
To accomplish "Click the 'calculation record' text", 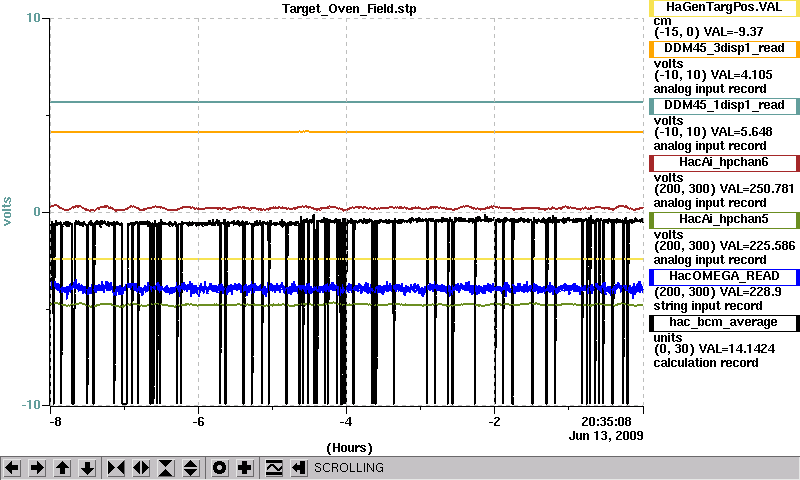I will click(706, 363).
